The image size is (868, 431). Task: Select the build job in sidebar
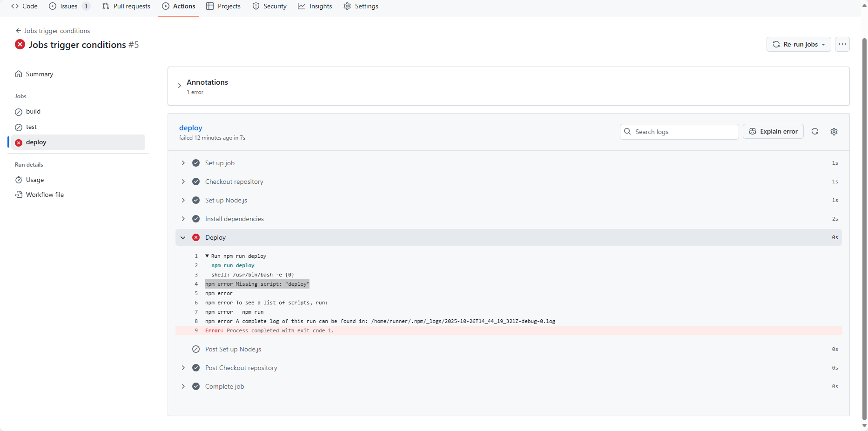coord(33,112)
